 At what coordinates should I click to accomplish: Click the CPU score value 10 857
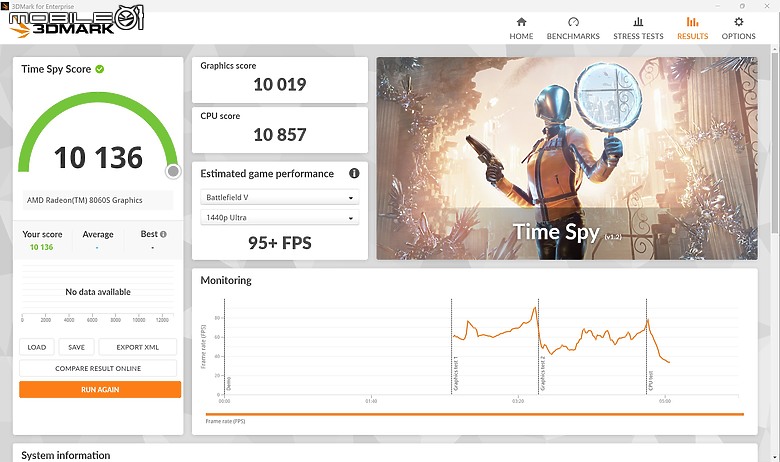280,135
